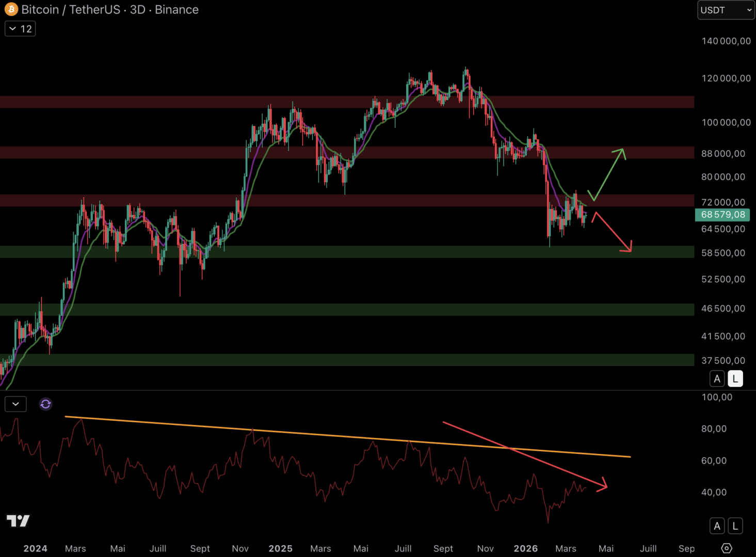Click the Bitcoin / TetherUS symbol title

pos(71,10)
